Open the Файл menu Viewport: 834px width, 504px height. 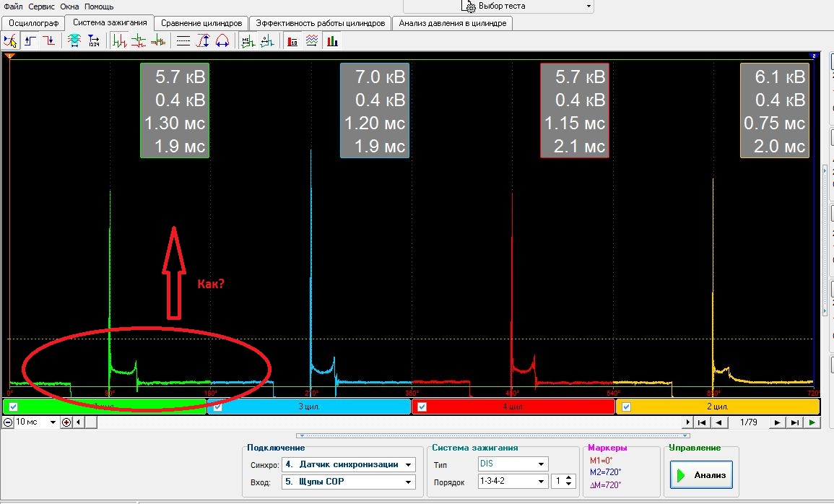point(13,6)
